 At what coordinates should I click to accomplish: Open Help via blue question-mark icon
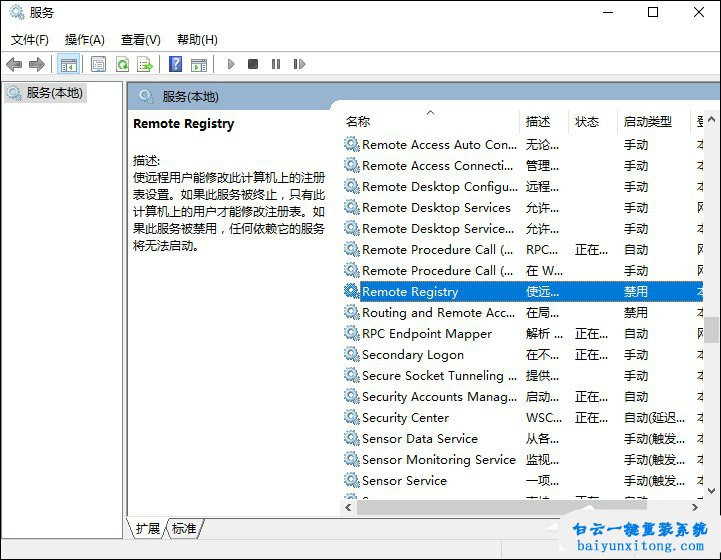pyautogui.click(x=175, y=64)
